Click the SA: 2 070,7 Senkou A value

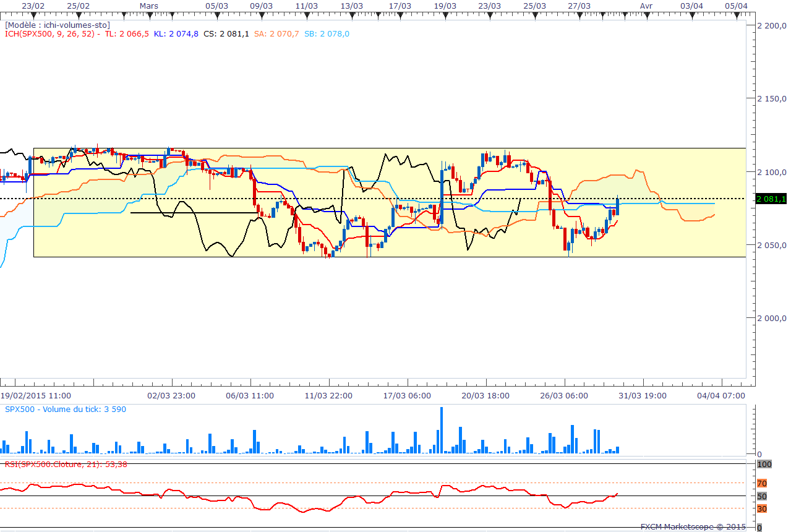tap(277, 33)
